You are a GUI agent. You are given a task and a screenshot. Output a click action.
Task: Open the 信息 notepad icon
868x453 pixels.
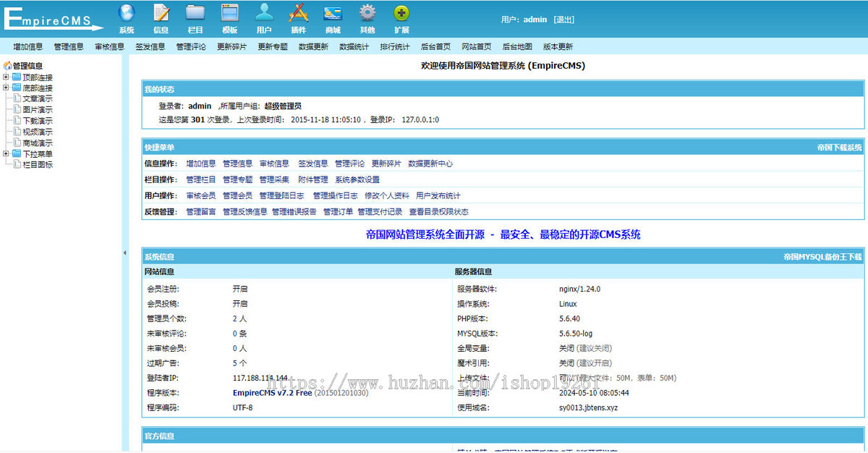[x=161, y=13]
